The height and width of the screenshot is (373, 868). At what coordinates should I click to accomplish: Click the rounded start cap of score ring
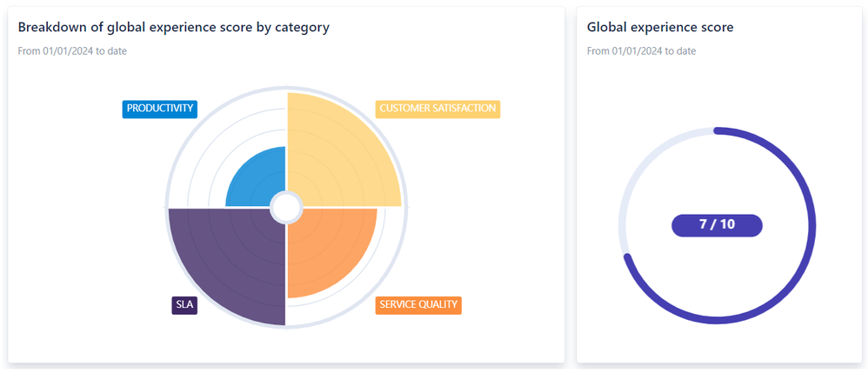[718, 131]
